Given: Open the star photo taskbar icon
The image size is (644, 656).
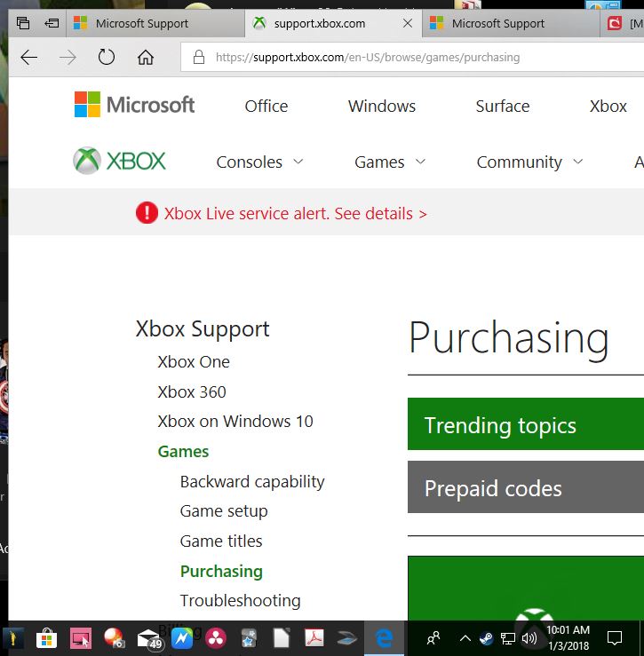Looking at the screenshot, I should (x=249, y=638).
